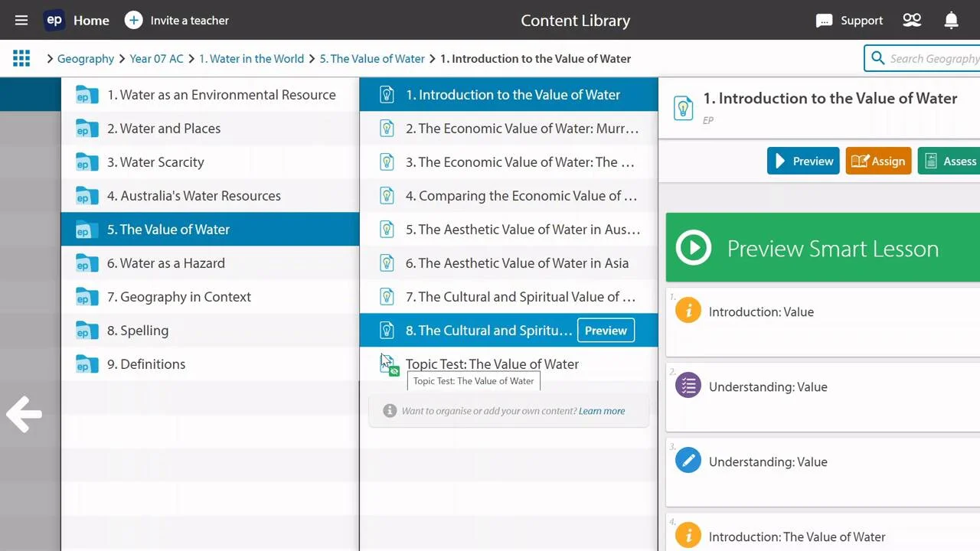Click the Topic Test document icon
The height and width of the screenshot is (551, 980).
click(x=389, y=365)
